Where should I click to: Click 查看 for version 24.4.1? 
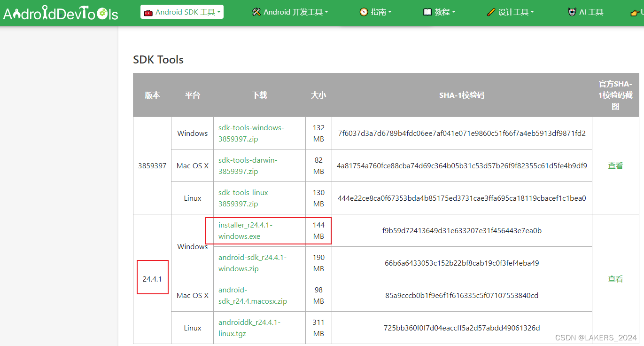pos(615,279)
